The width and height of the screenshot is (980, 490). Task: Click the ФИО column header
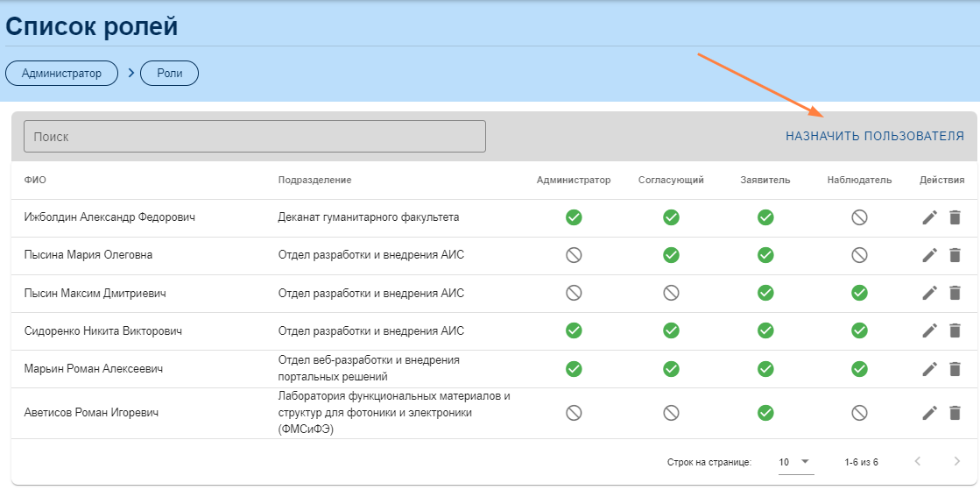[x=35, y=180]
